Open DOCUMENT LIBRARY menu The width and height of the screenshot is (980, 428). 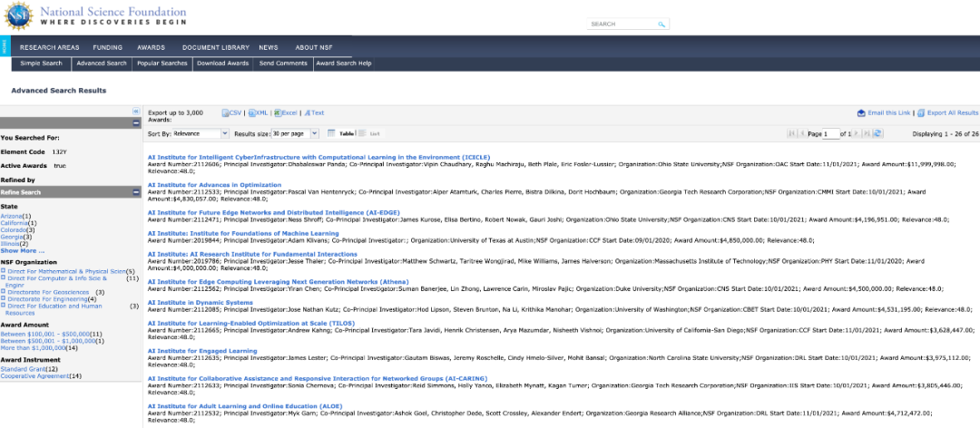(216, 47)
